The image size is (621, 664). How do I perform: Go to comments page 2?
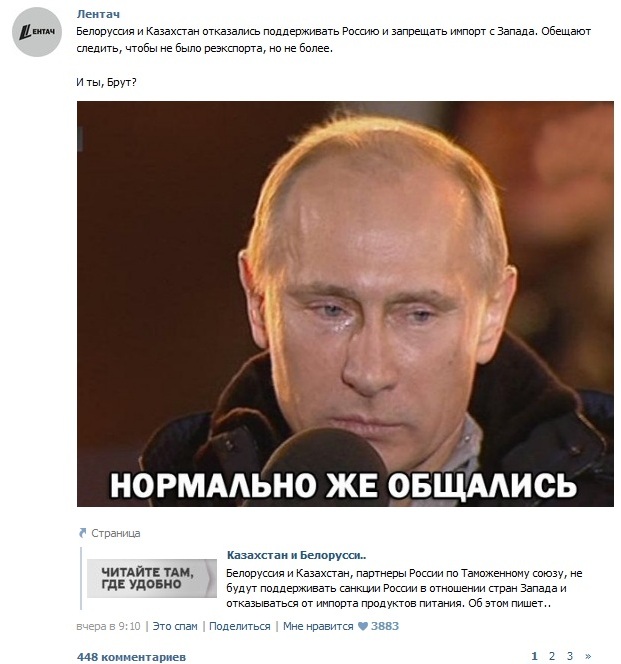click(x=552, y=656)
